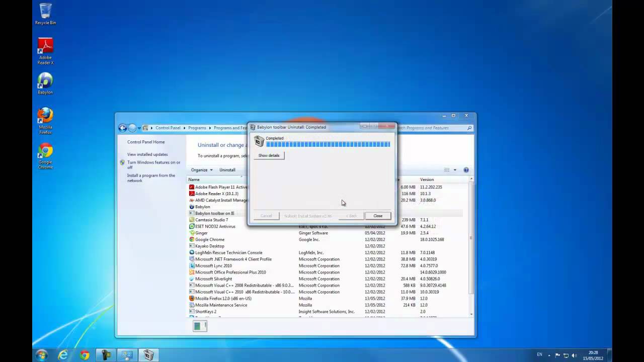The width and height of the screenshot is (644, 362).
Task: Open the Babylon desktop icon
Action: (45, 83)
